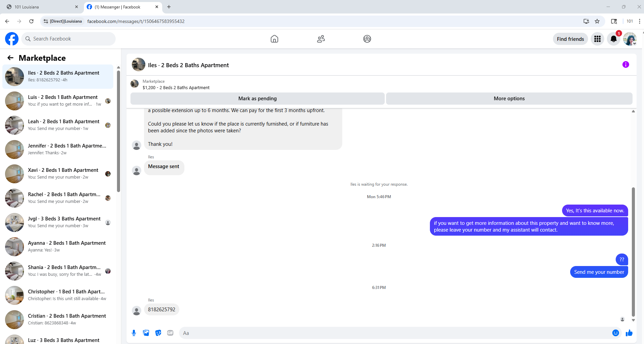This screenshot has height=344, width=644.
Task: Go back from Marketplace with the arrow
Action: [10, 58]
